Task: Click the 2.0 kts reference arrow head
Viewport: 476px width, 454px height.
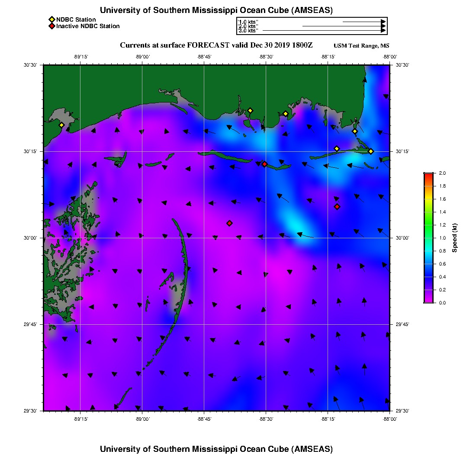Action: coord(383,26)
